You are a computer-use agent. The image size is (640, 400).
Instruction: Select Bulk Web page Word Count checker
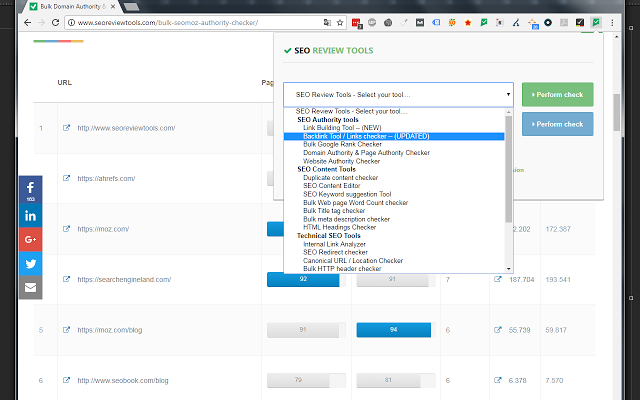pos(394,202)
